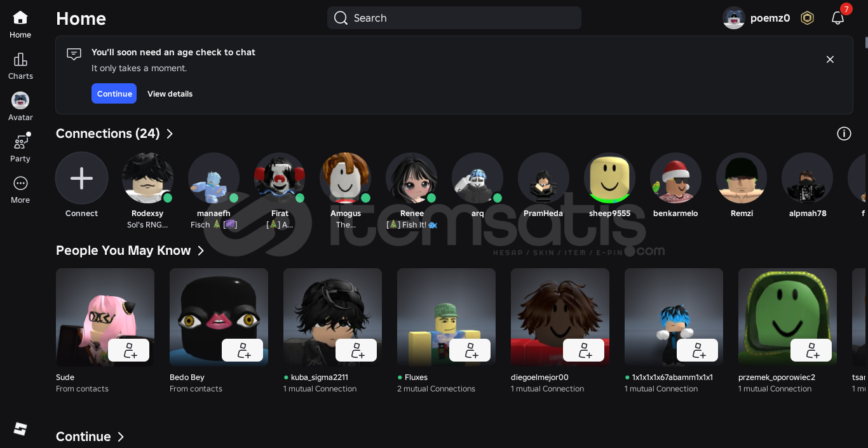
Task: Open Amogus's connection avatar
Action: click(x=346, y=178)
